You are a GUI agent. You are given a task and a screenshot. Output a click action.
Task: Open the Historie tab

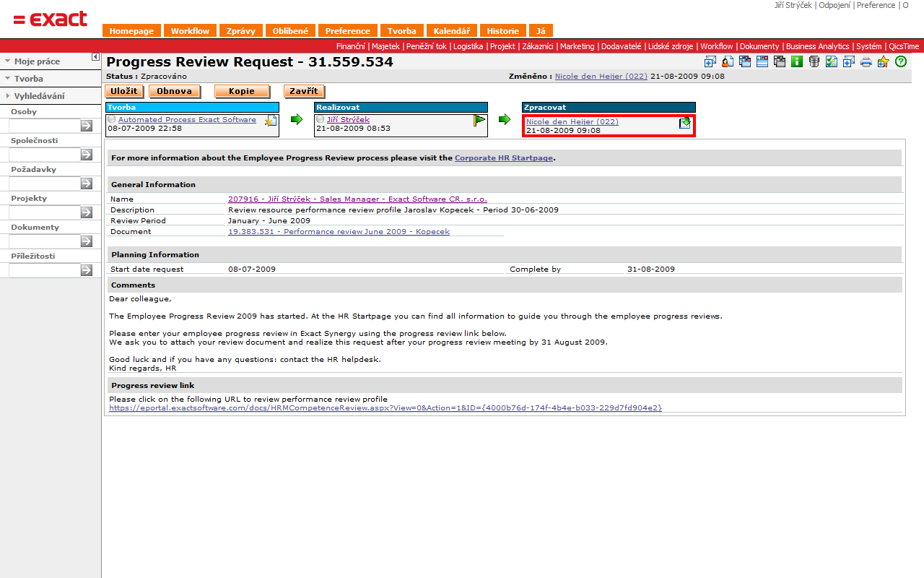coord(503,31)
